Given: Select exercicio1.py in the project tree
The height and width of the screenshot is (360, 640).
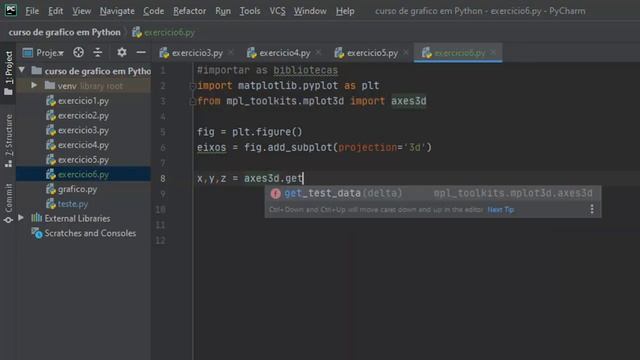Looking at the screenshot, I should [78, 100].
